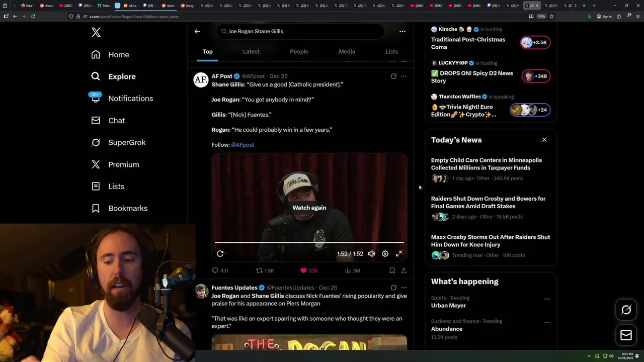Reply to AF Post tweet, 431 comments

tap(220, 270)
